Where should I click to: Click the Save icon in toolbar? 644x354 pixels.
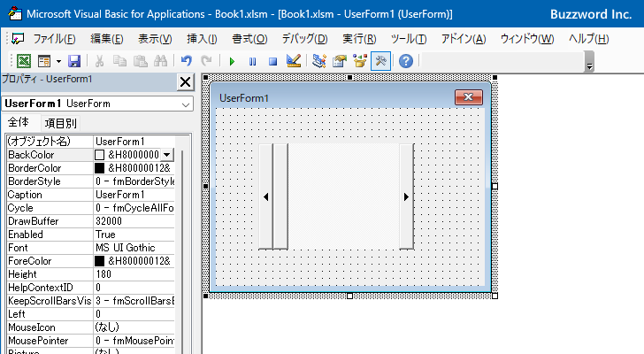74,61
